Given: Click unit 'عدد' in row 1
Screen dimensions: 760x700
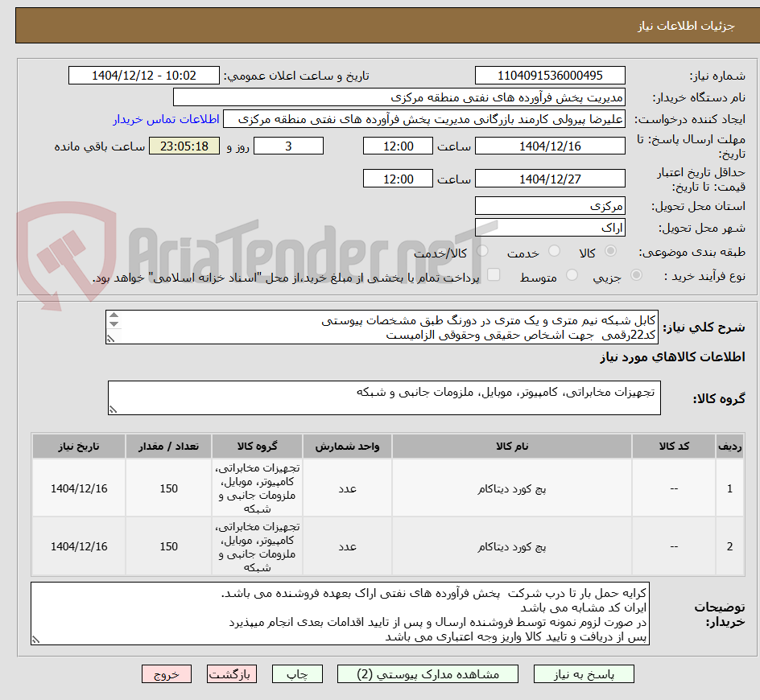Looking at the screenshot, I should [x=347, y=488].
